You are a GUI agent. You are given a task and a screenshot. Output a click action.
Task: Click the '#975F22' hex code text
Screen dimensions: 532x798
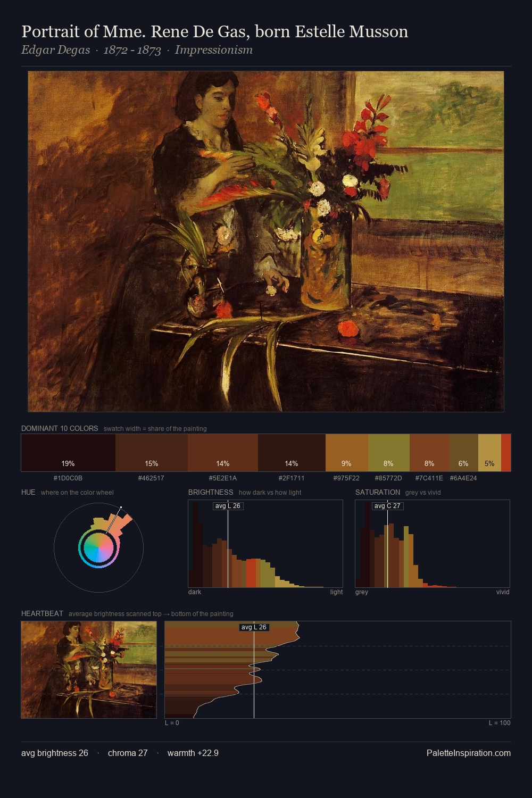[x=347, y=478]
